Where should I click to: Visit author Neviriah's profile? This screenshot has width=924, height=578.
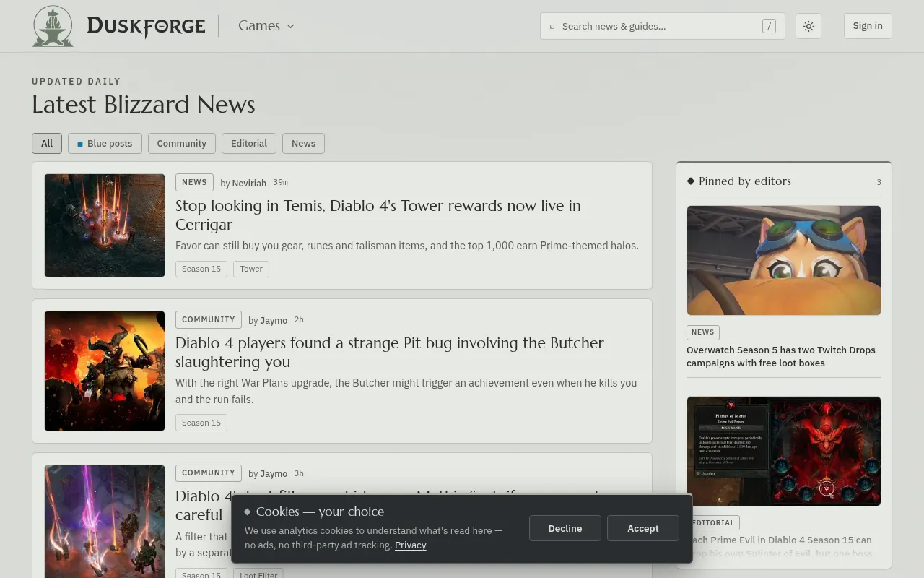pyautogui.click(x=249, y=183)
